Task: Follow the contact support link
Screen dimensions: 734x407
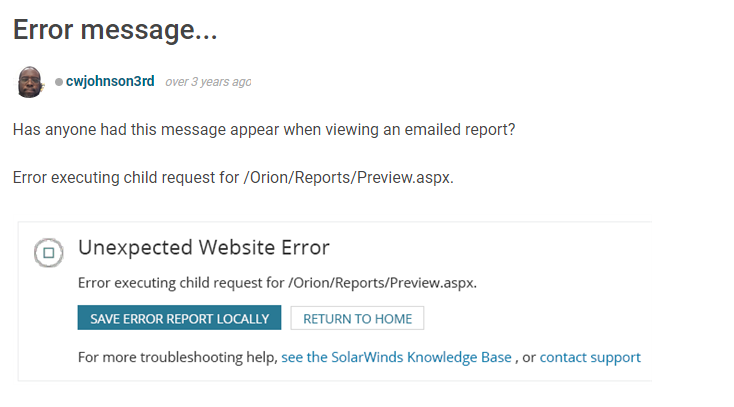Action: point(590,357)
